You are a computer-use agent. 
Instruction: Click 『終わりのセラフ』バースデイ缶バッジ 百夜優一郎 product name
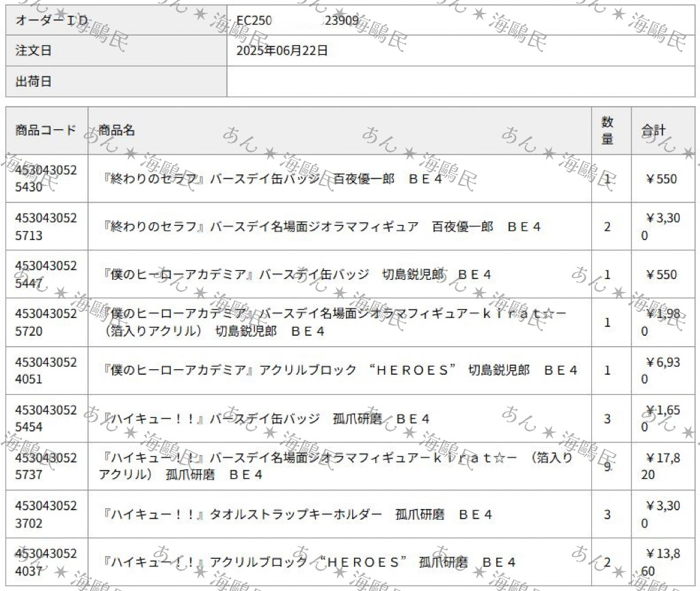272,179
